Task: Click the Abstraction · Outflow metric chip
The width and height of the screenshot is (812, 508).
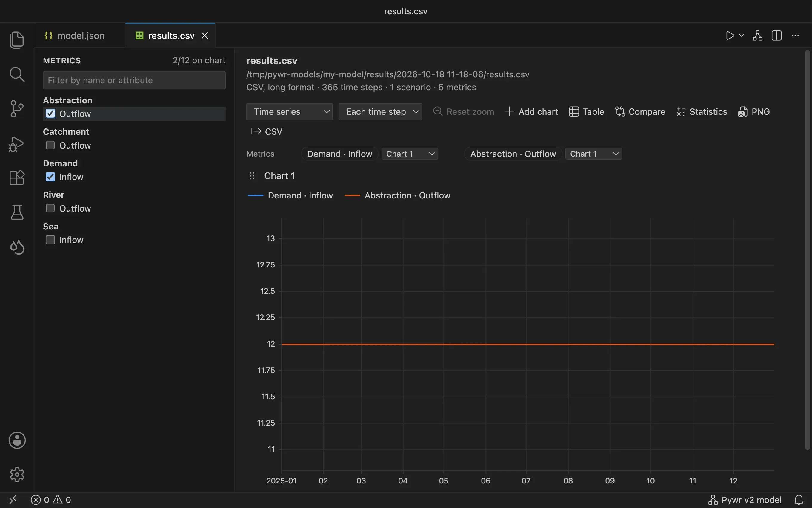Action: click(x=513, y=154)
